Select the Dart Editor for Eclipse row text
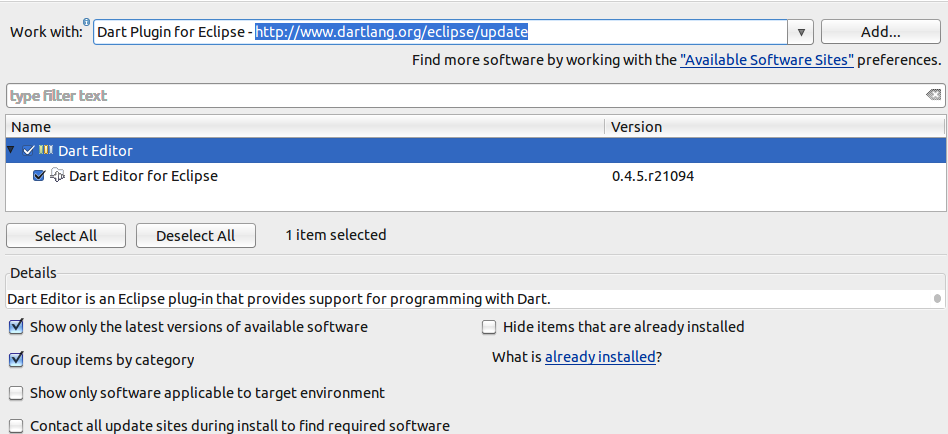948x434 pixels. (143, 176)
